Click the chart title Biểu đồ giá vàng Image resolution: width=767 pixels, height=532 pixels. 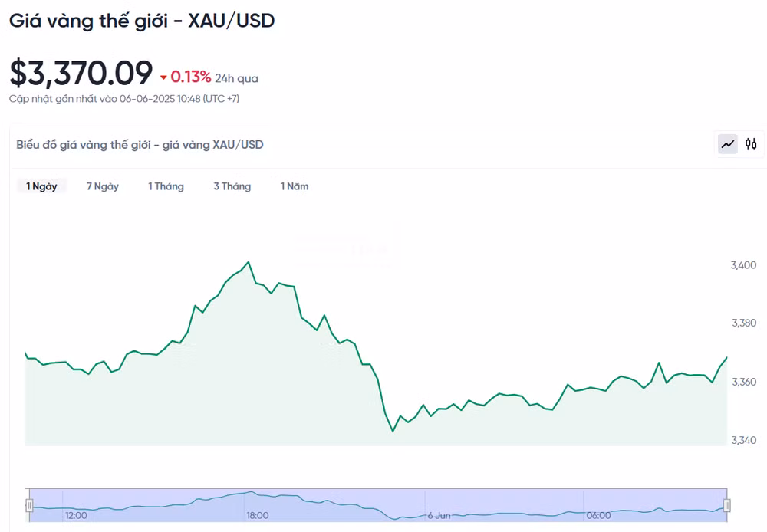click(x=140, y=145)
